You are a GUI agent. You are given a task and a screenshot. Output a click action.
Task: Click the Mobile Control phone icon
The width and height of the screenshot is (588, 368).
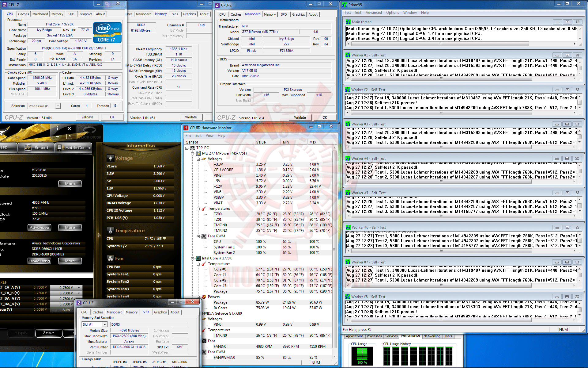point(59,148)
